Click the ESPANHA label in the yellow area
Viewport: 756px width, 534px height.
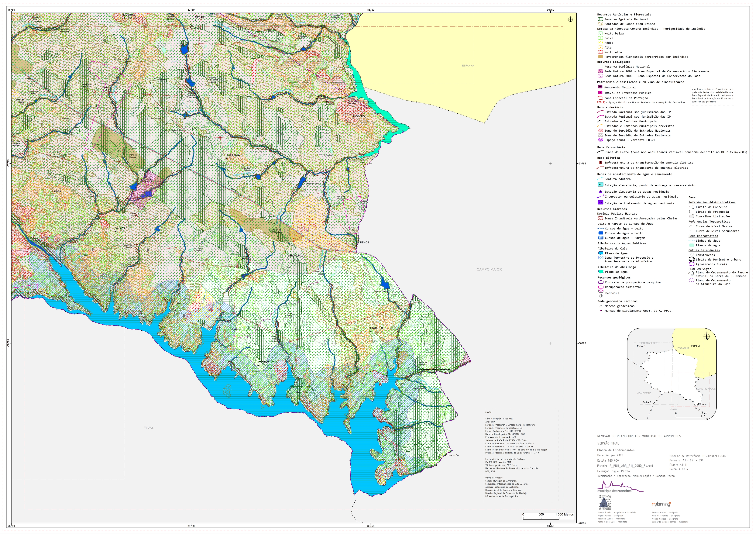[468, 66]
